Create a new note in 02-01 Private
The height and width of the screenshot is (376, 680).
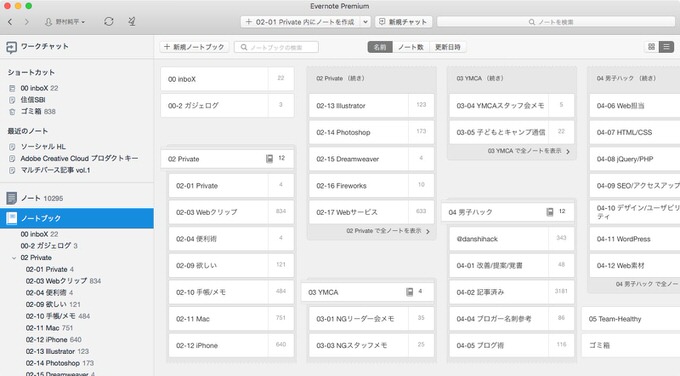pos(300,22)
